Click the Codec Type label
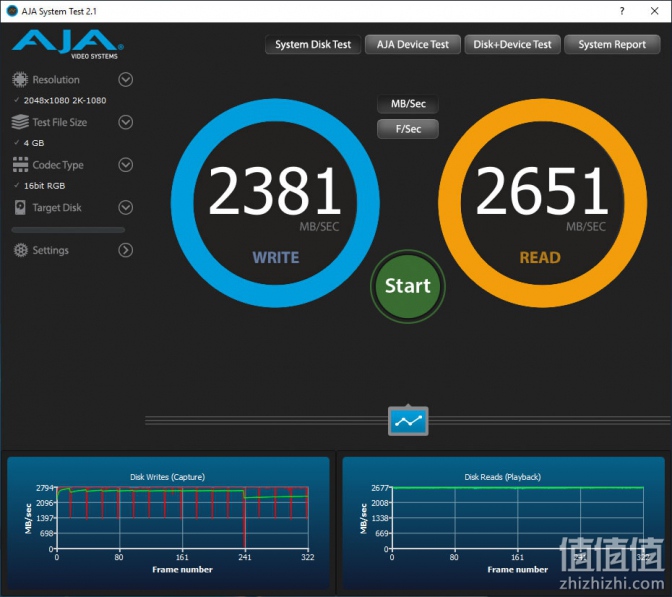 [58, 165]
